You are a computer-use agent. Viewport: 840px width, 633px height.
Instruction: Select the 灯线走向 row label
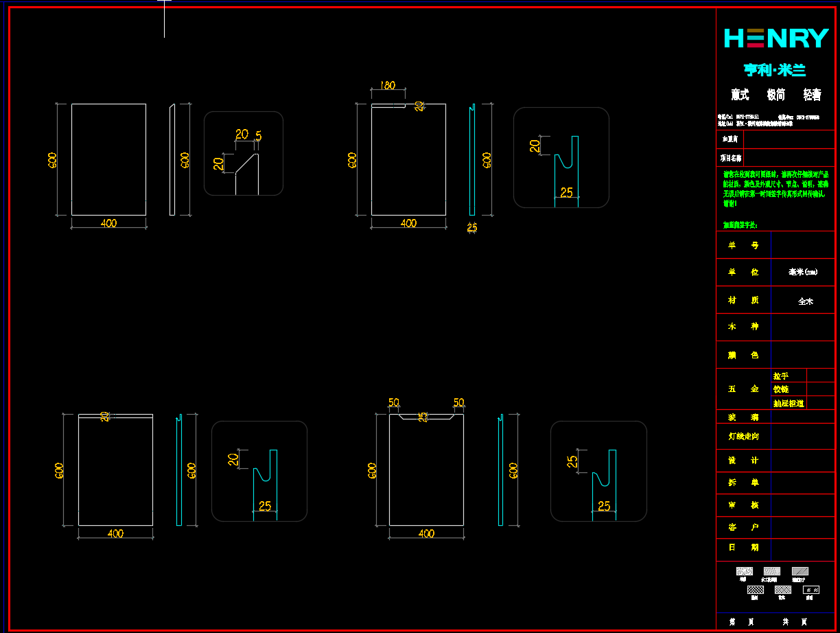click(x=743, y=437)
